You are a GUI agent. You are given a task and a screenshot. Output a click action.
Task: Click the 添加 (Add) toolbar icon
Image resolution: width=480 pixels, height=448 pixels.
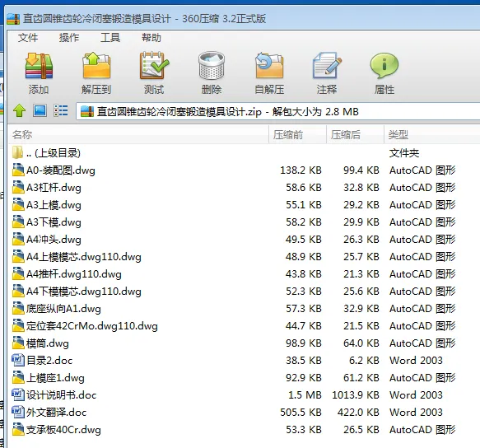(39, 66)
